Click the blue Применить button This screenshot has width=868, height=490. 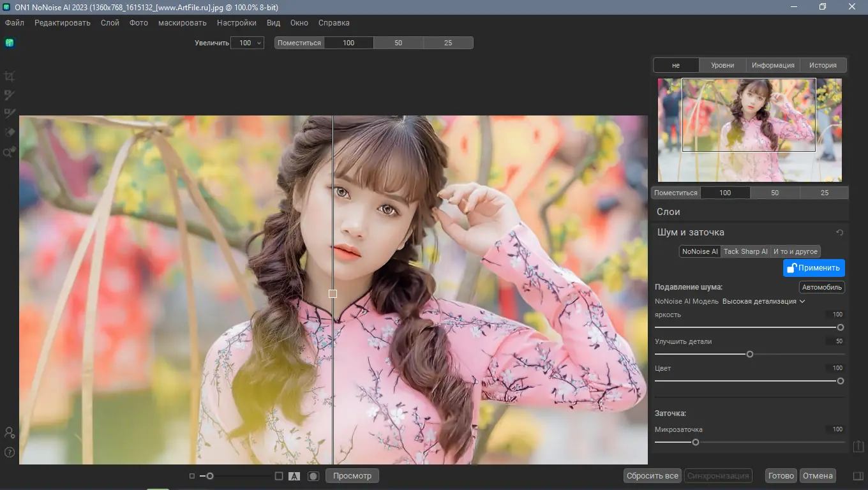pos(814,268)
